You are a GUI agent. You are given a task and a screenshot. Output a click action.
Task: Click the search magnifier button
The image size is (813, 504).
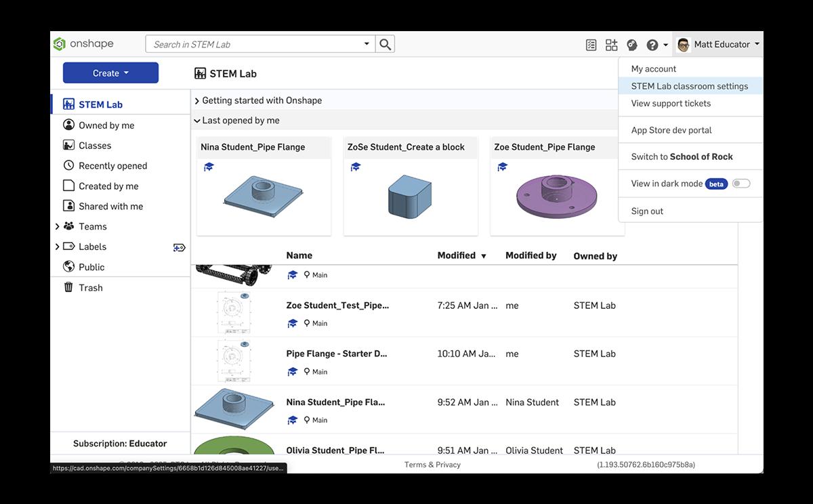385,44
